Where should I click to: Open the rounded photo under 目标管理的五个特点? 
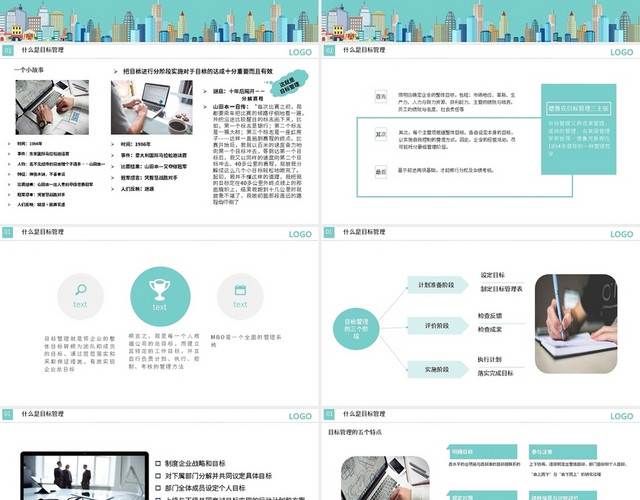(x=385, y=478)
